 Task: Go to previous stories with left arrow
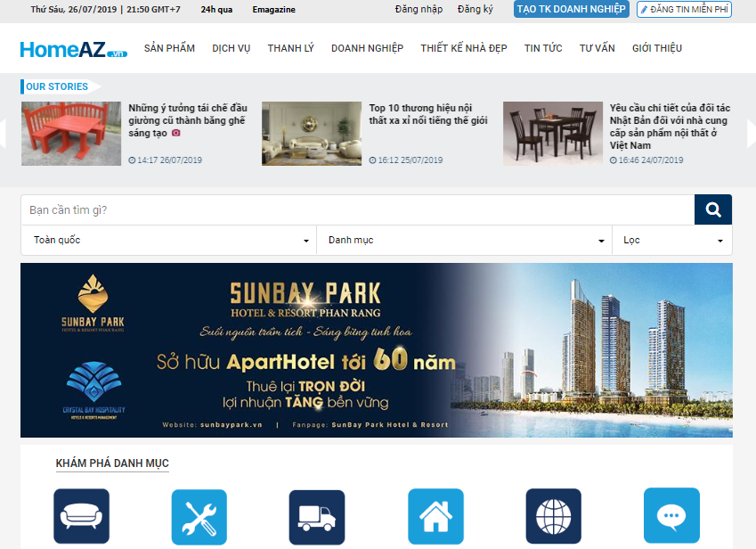pos(3,133)
